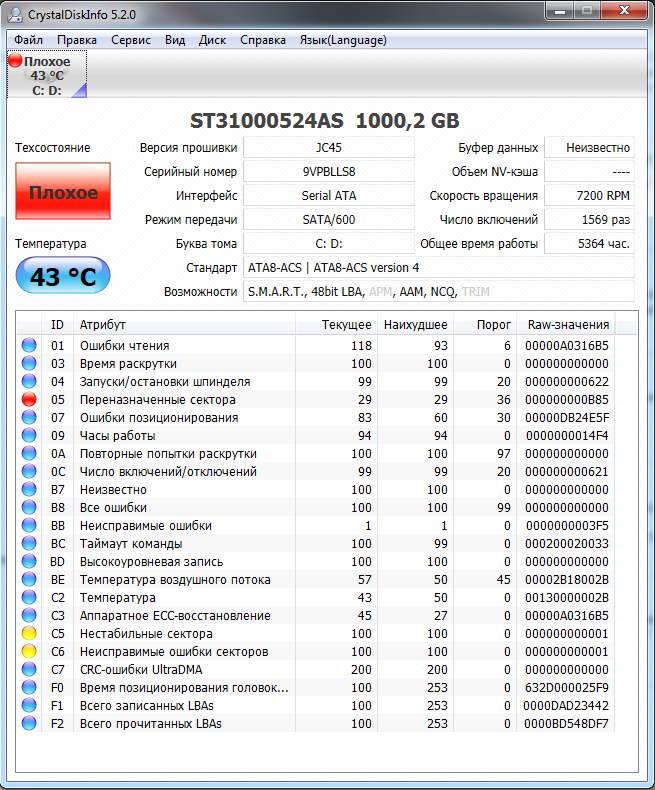This screenshot has width=655, height=790.
Task: Click the CrystalDiskInfo title bar app icon
Action: pyautogui.click(x=15, y=14)
